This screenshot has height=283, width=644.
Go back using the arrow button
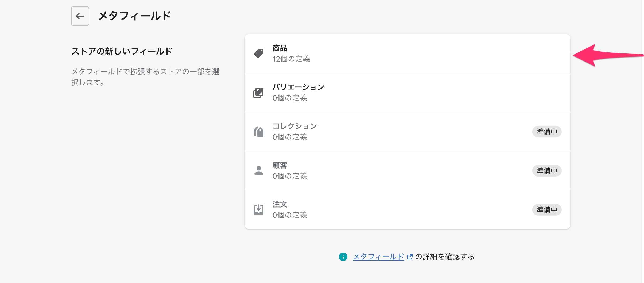[x=80, y=16]
